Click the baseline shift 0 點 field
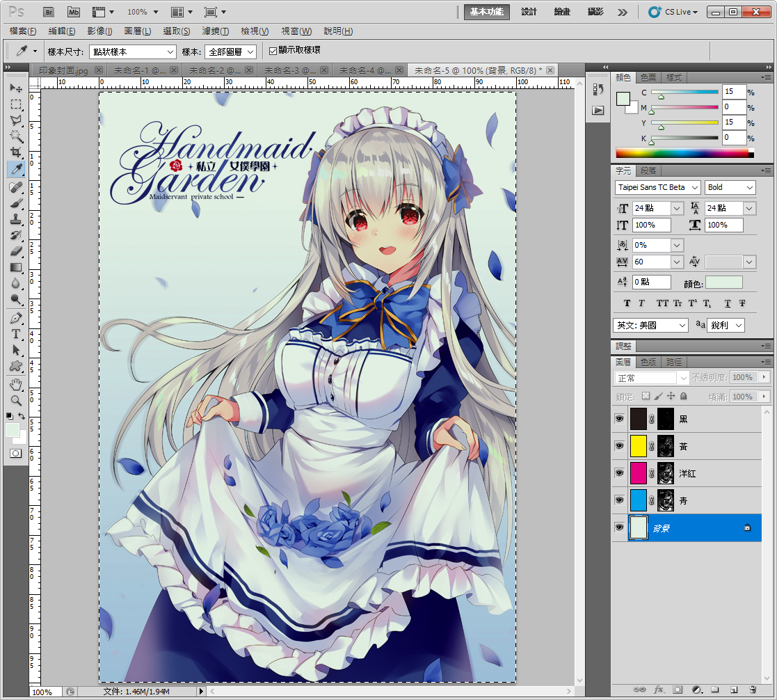 tap(652, 282)
